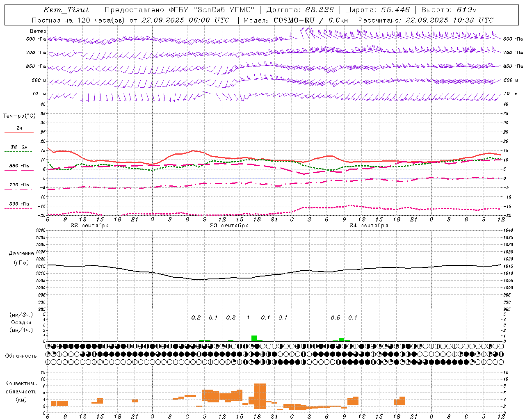Click the 'Долгота: 88.226' longitude value

(300, 10)
